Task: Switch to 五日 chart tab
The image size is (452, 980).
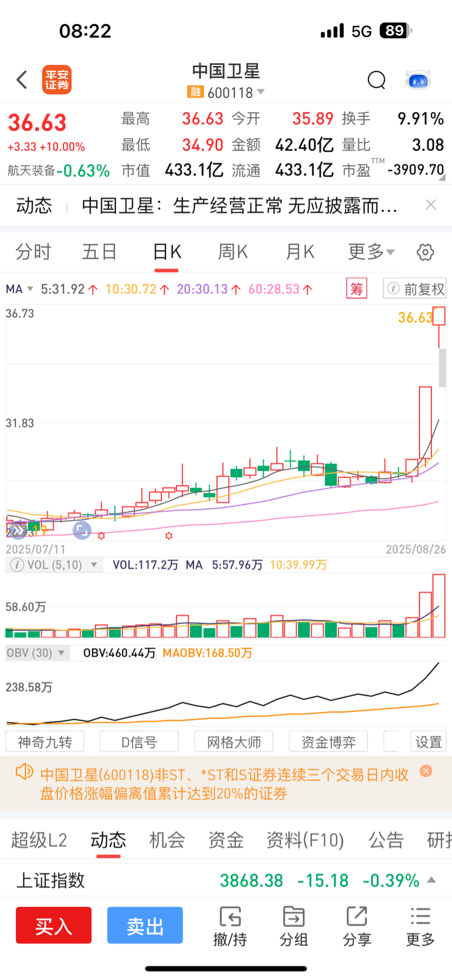Action: coord(99,252)
